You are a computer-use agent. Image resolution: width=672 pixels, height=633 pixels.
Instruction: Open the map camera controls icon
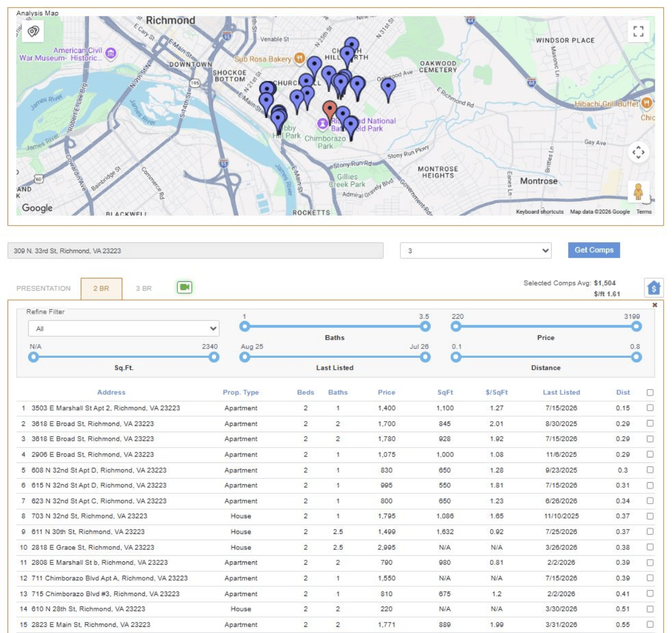click(x=638, y=152)
